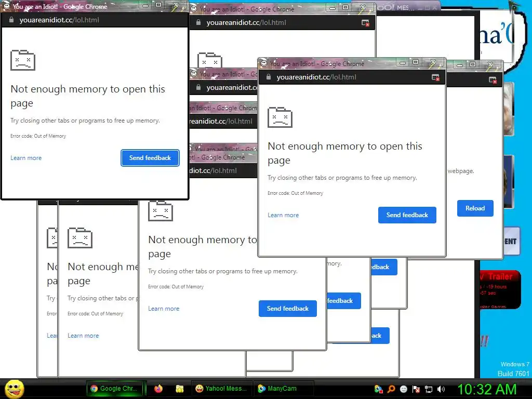Screen dimensions: 532x399
Task: Open Learn more in the top-left Chrome window
Action: coord(26,158)
